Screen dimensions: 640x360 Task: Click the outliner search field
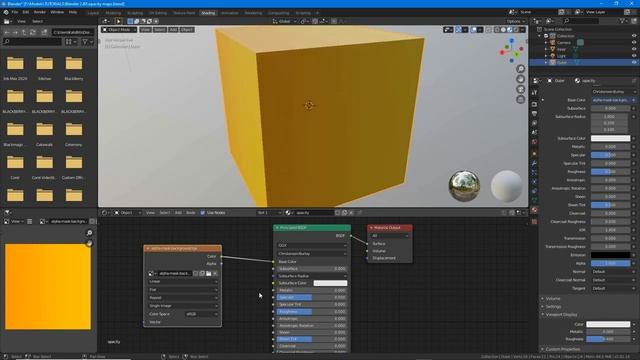click(x=581, y=21)
